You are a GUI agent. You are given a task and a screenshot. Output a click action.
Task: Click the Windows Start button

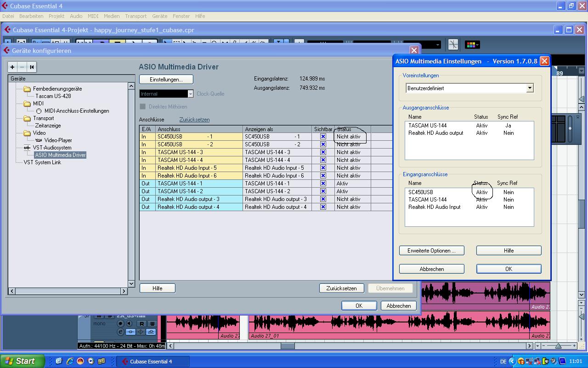click(22, 361)
